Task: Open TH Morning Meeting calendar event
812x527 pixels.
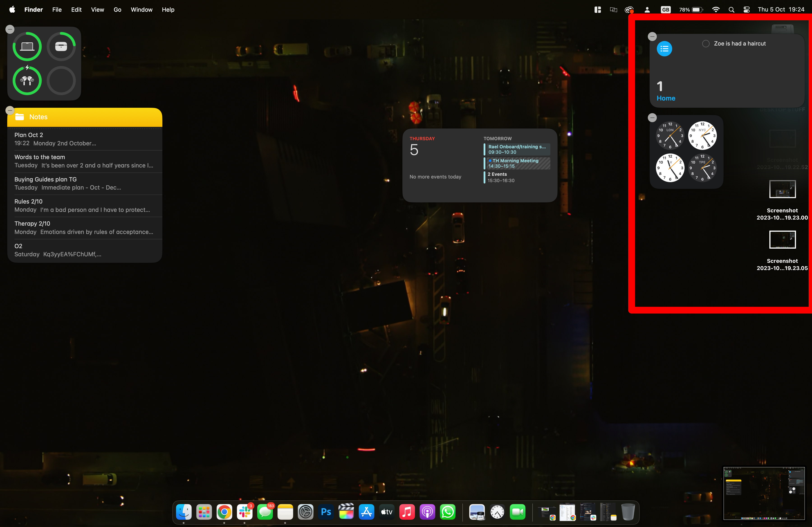Action: coord(517,163)
